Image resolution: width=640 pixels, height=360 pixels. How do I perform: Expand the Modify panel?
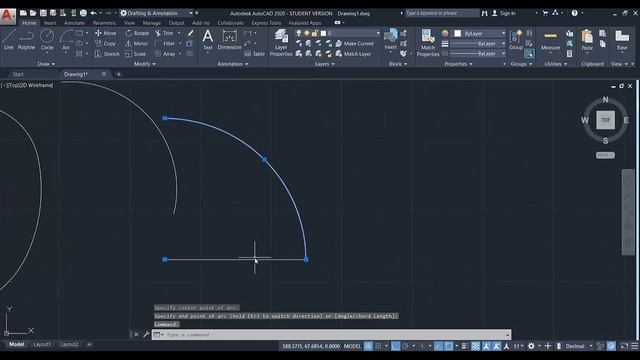tap(145, 64)
